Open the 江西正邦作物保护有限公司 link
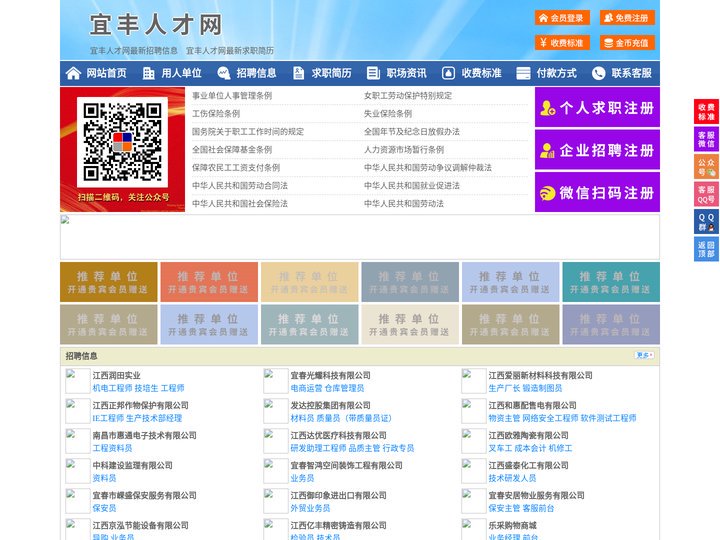This screenshot has height=540, width=720. [x=141, y=405]
